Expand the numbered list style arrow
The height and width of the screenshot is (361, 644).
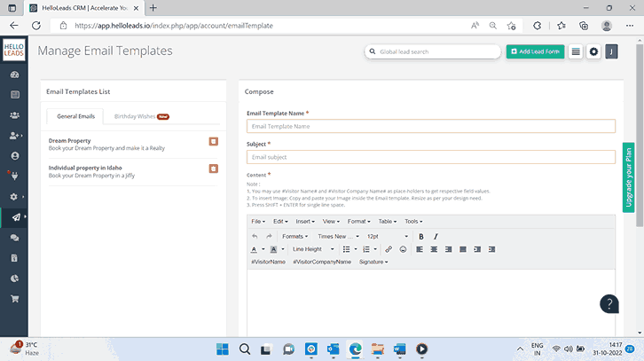point(375,249)
